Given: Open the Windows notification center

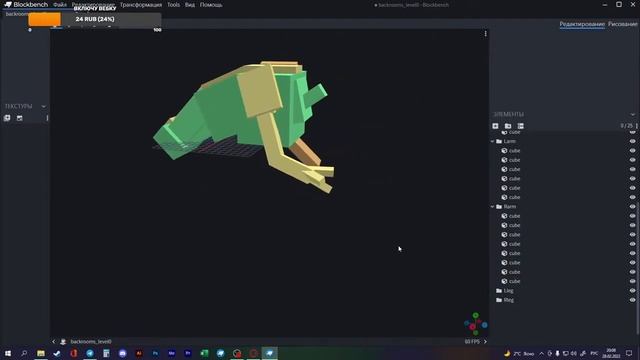Looking at the screenshot, I should pyautogui.click(x=629, y=353).
